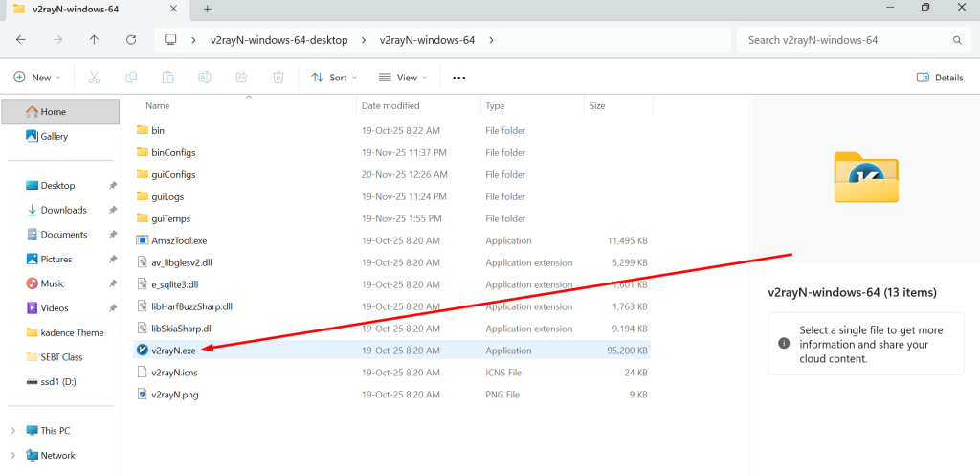Viewport: 980px width, 476px height.
Task: Click the bin folder icon
Action: (142, 130)
